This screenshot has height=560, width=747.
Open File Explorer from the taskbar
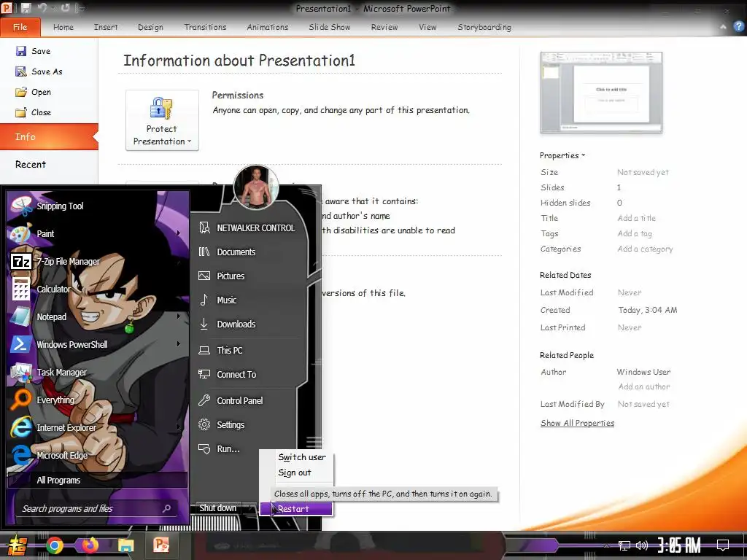(125, 545)
